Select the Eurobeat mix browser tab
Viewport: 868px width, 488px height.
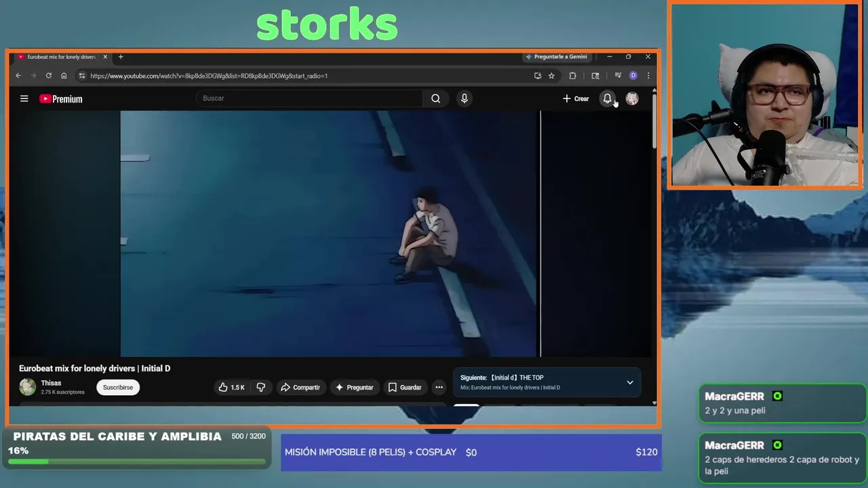[61, 57]
